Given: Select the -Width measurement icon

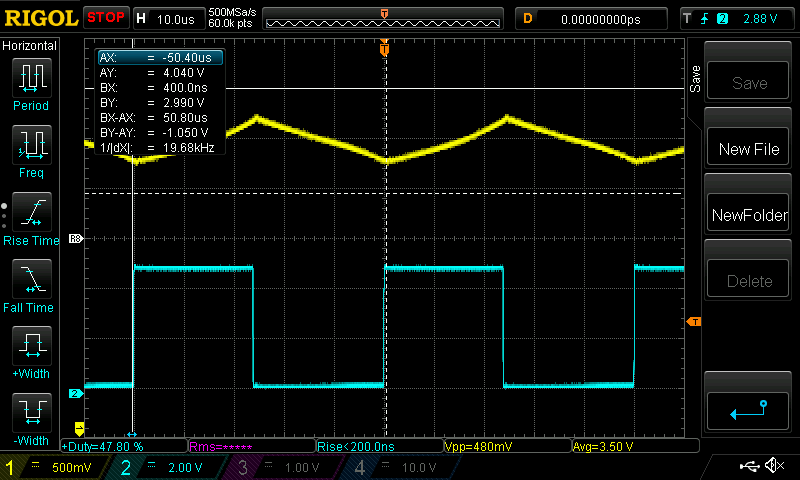Looking at the screenshot, I should pos(31,419).
